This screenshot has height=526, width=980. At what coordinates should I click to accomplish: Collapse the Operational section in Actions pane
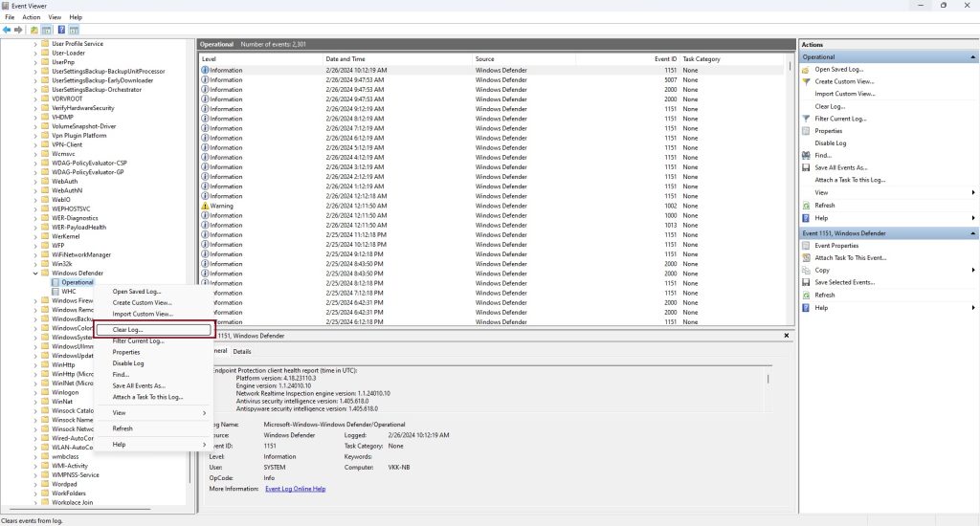972,56
